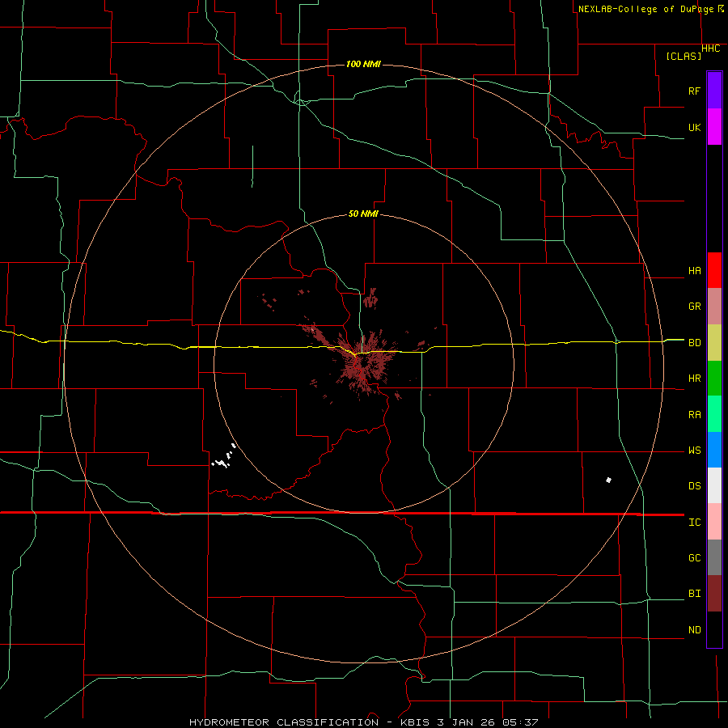Click the isolated white echo pixel in the southeast
Viewport: 728px width, 728px height.
click(608, 480)
